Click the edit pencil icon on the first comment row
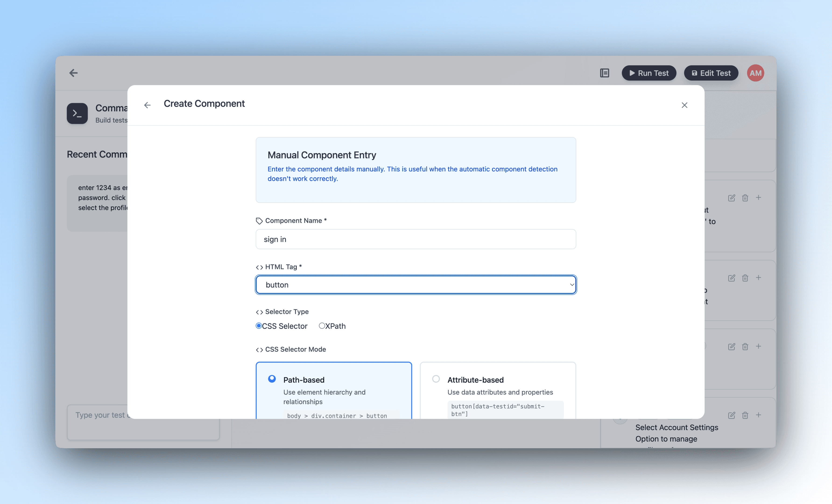832x504 pixels. coord(732,198)
